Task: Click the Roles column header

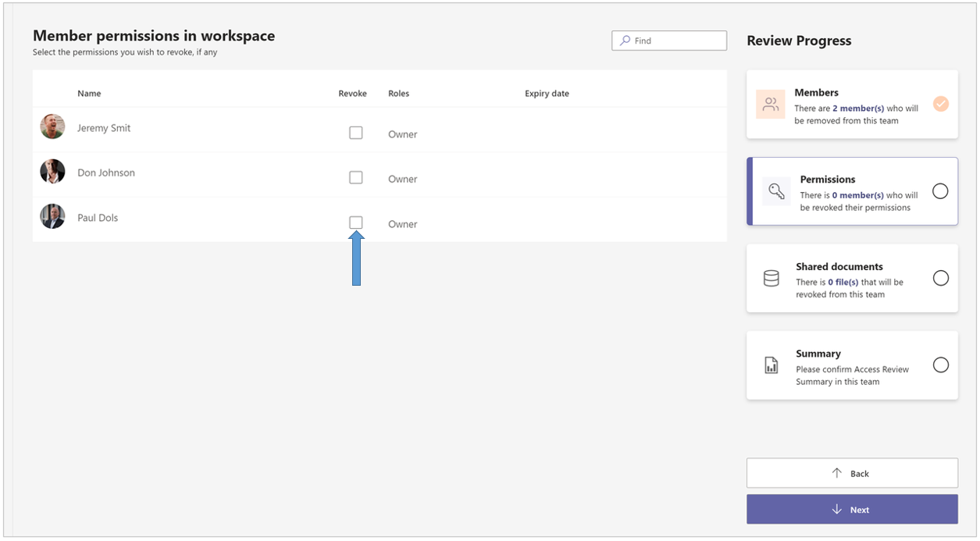Action: click(398, 94)
